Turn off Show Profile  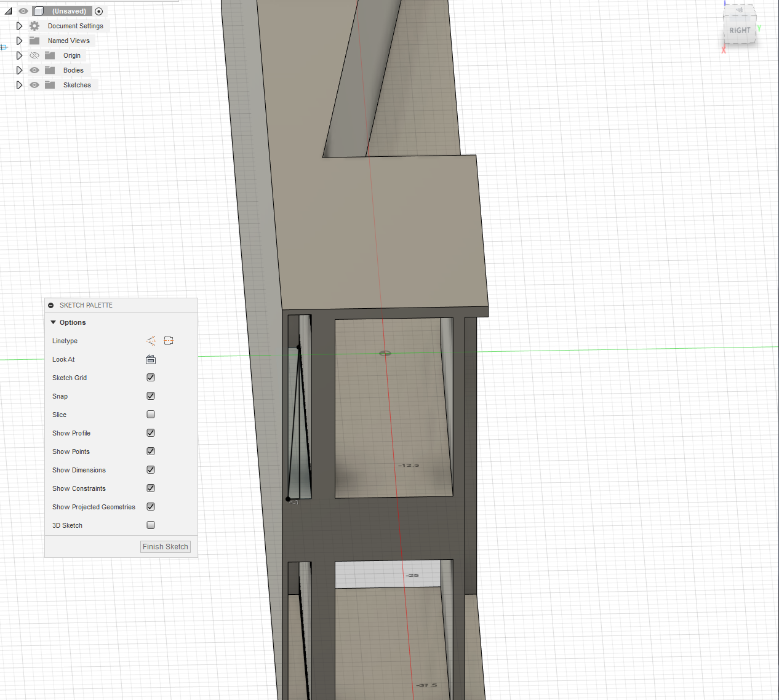click(151, 433)
